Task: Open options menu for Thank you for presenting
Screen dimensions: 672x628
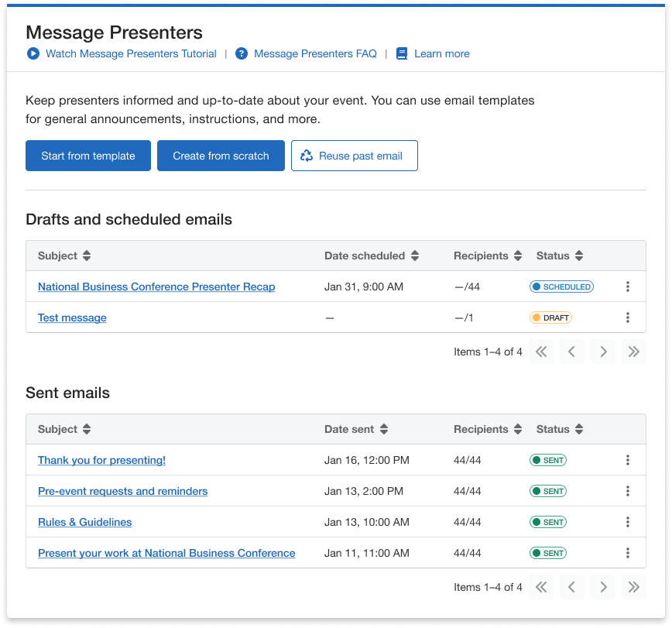Action: coord(627,460)
